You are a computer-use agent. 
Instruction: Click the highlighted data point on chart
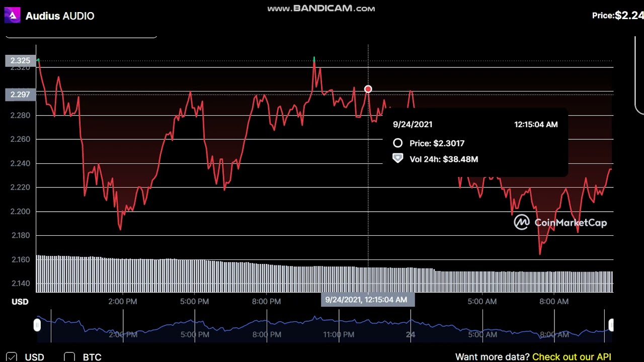tap(368, 89)
